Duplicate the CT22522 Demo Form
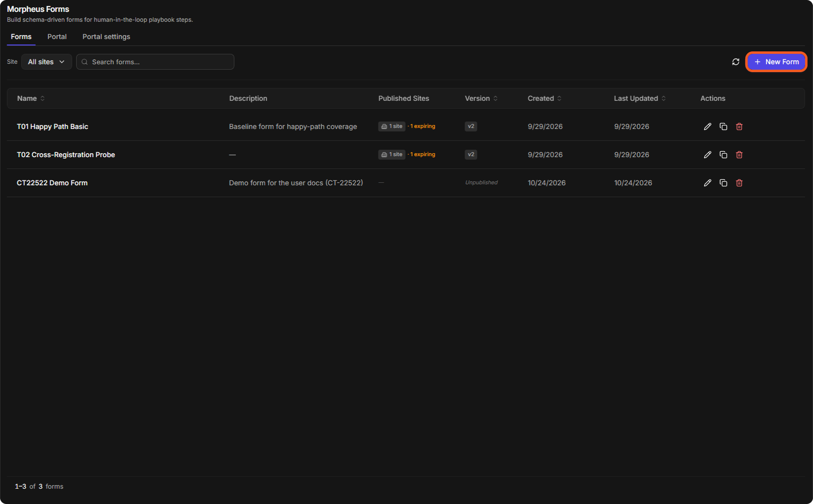The image size is (813, 504). pos(723,183)
